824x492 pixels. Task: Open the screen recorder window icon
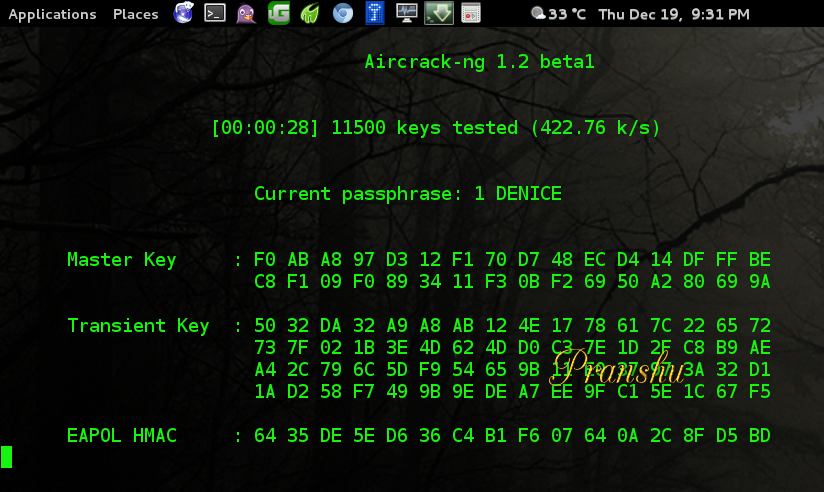[471, 13]
